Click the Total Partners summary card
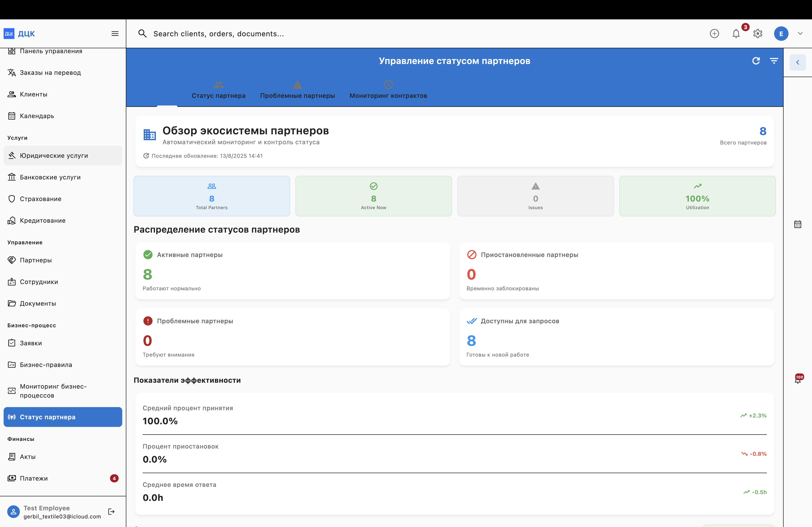Image resolution: width=812 pixels, height=527 pixels. click(212, 196)
